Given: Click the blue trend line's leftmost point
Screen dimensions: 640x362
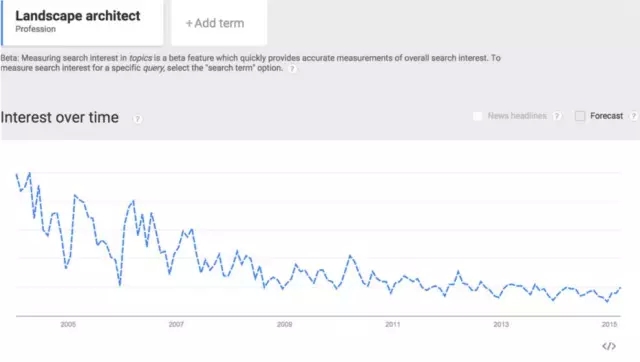Looking at the screenshot, I should click(x=17, y=175).
